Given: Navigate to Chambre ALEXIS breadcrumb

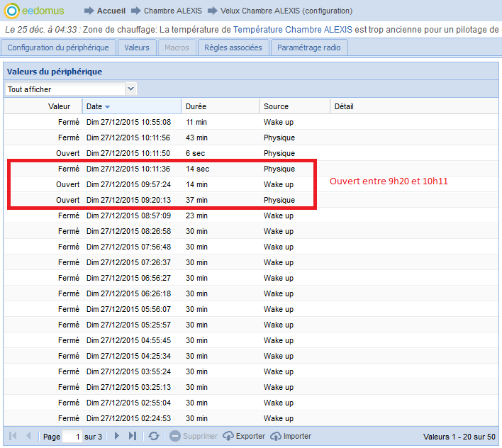Looking at the screenshot, I should pyautogui.click(x=173, y=11).
